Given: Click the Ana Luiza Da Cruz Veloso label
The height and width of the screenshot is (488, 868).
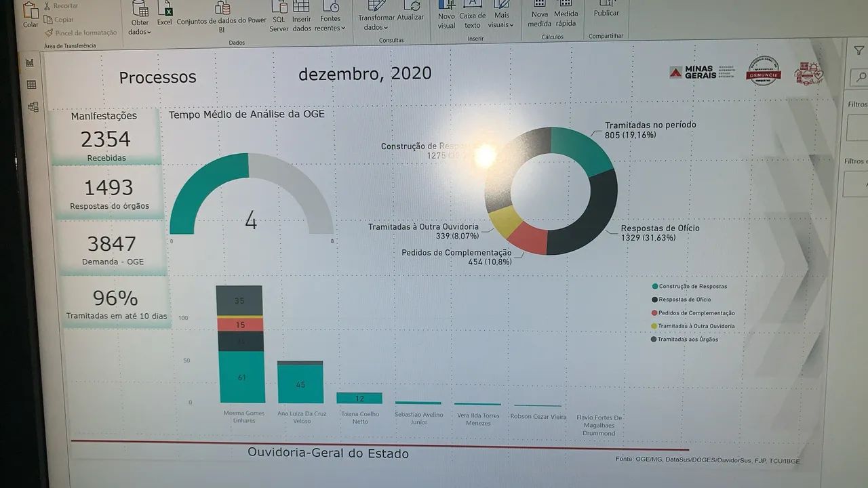Looking at the screenshot, I should 302,418.
